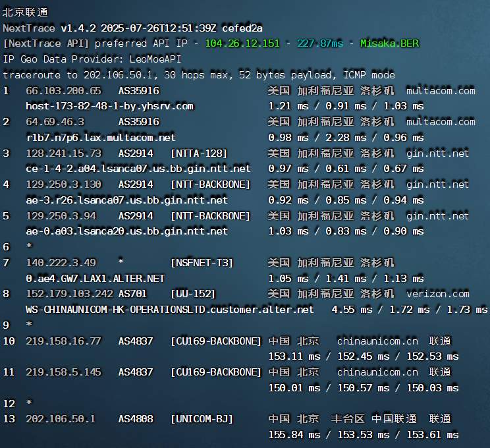Screen dimensions: 490x448
Task: Click the [NSFNET-T3] network tag
Action: coord(202,263)
